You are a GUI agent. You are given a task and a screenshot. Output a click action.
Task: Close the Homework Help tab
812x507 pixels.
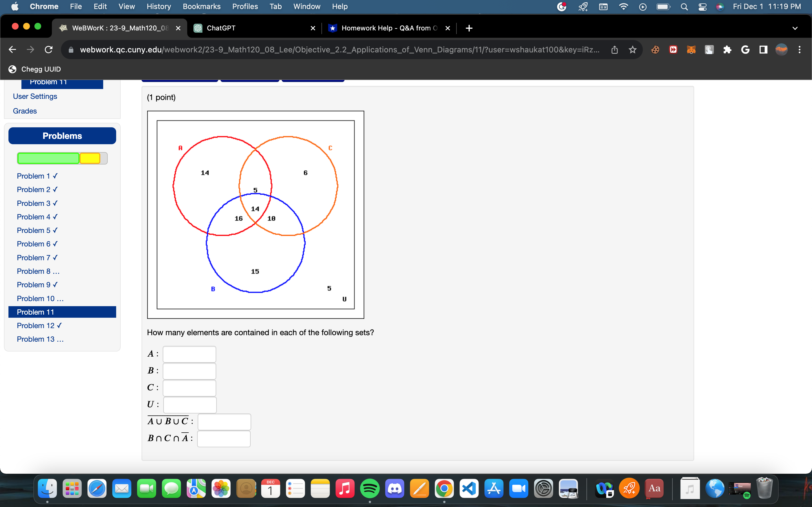[448, 28]
